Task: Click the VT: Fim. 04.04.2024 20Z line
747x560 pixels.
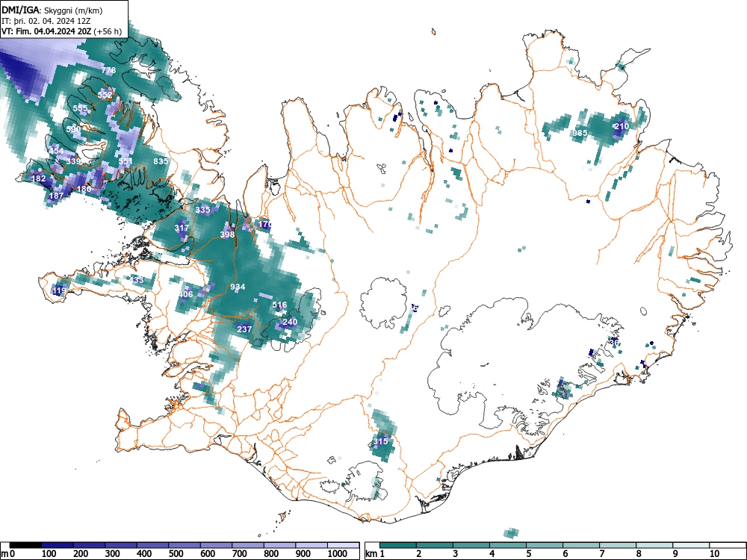Action: (x=61, y=31)
